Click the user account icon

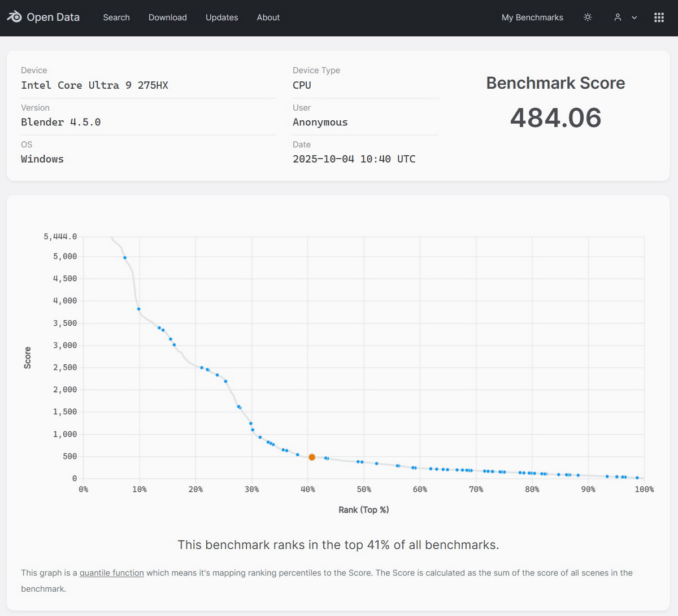click(x=618, y=18)
